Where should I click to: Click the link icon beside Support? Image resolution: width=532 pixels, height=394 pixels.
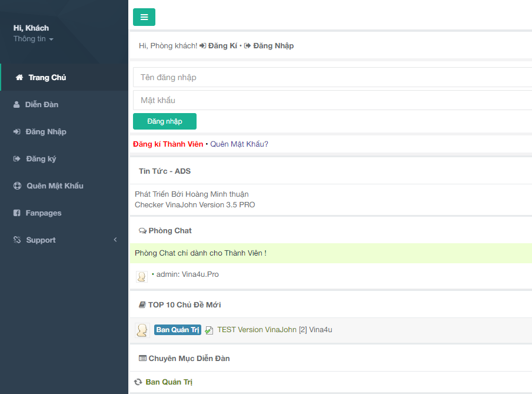[17, 240]
